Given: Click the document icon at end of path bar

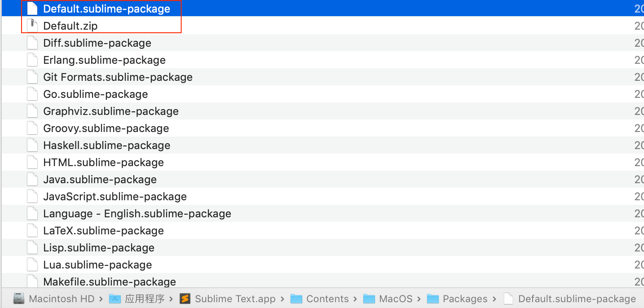Looking at the screenshot, I should (508, 299).
